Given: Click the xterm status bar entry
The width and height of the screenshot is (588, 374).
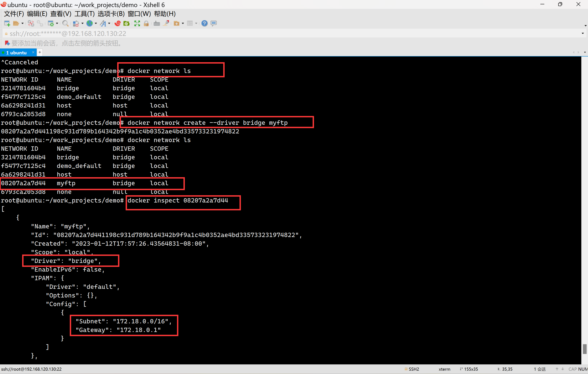Looking at the screenshot, I should tap(444, 369).
